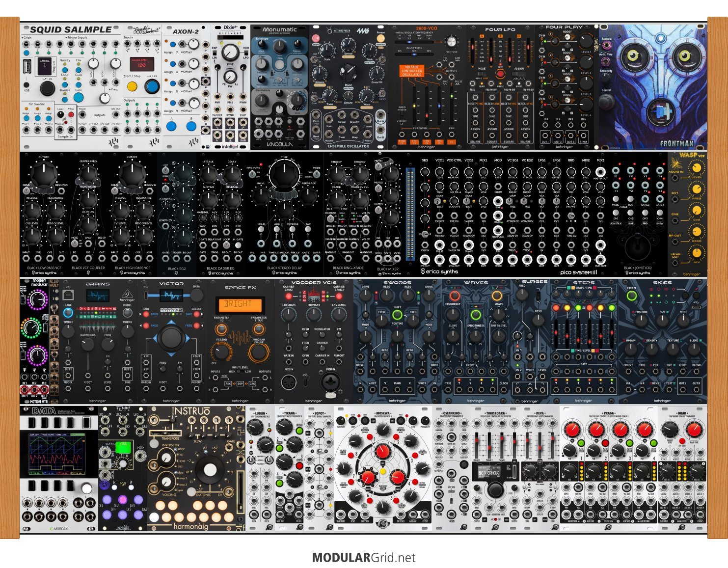Image resolution: width=728 pixels, height=568 pixels.
Task: Click the Level 1 knob on Four Play
Action: click(586, 41)
